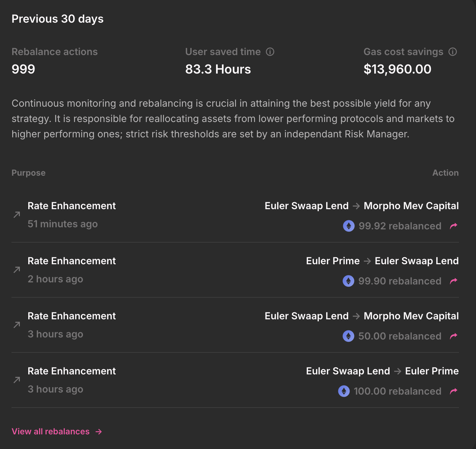This screenshot has height=449, width=476.
Task: Open the View all rebalances link
Action: (51, 432)
